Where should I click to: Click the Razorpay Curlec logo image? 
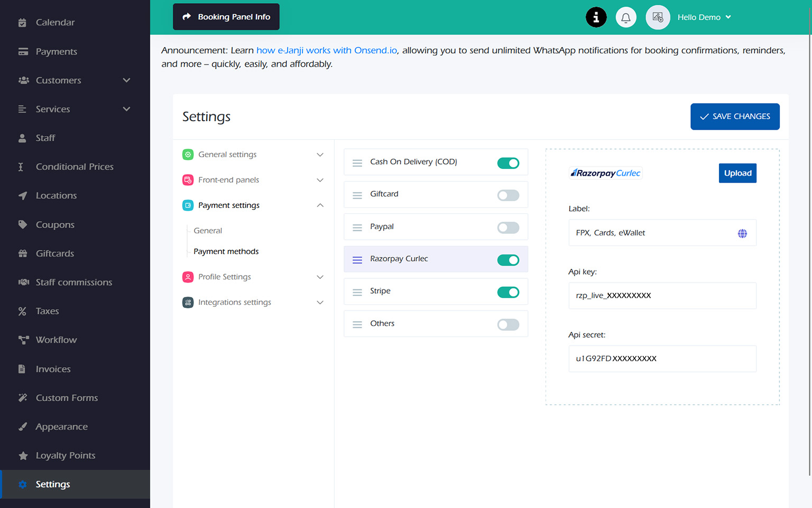tap(606, 173)
